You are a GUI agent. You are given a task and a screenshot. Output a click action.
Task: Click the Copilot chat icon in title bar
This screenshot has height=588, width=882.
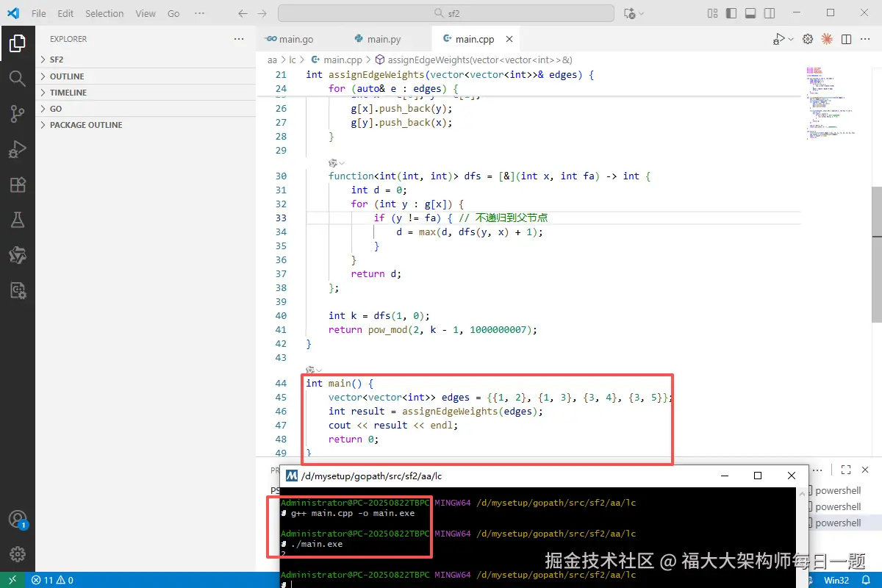coord(628,13)
